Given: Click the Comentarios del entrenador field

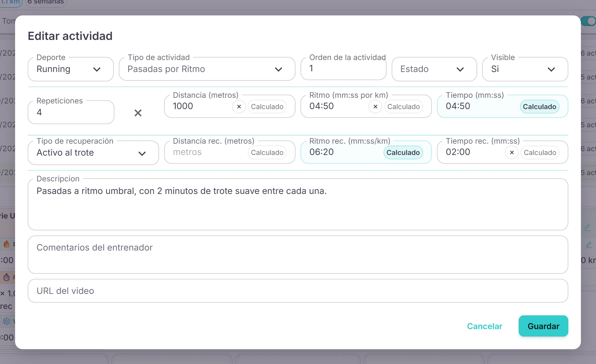Looking at the screenshot, I should point(298,255).
